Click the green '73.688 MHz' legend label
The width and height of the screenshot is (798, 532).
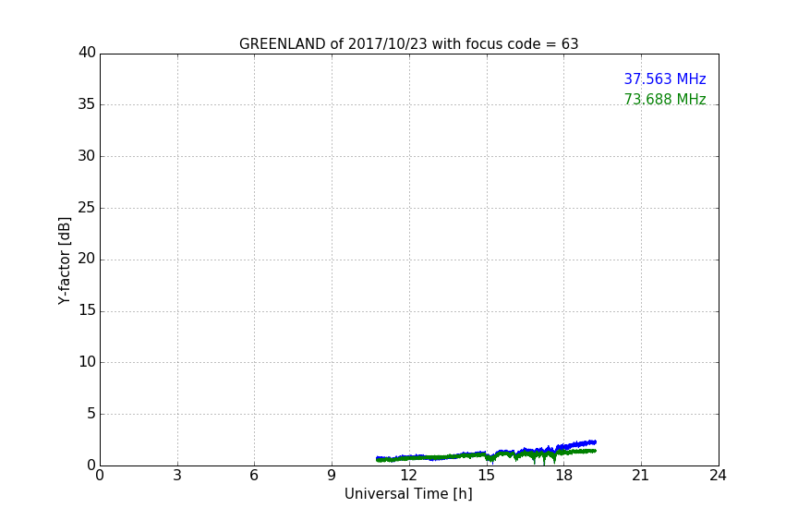[x=665, y=99]
